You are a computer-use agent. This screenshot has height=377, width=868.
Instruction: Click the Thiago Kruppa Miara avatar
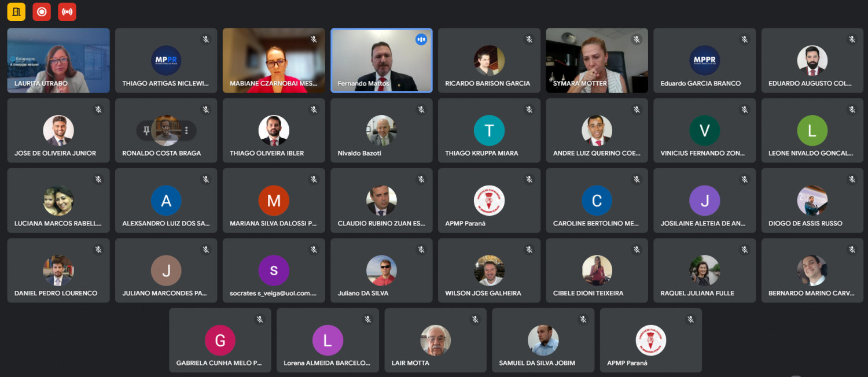coord(489,131)
